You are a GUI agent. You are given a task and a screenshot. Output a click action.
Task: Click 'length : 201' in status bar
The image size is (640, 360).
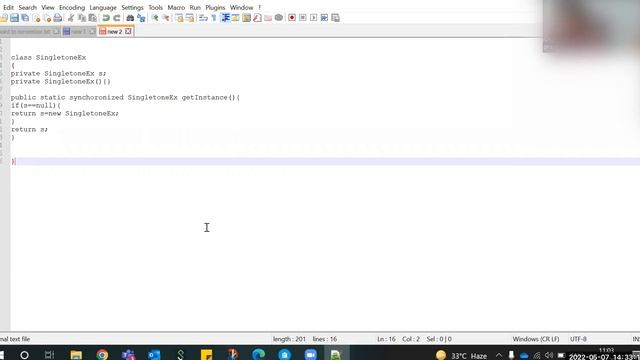point(289,339)
